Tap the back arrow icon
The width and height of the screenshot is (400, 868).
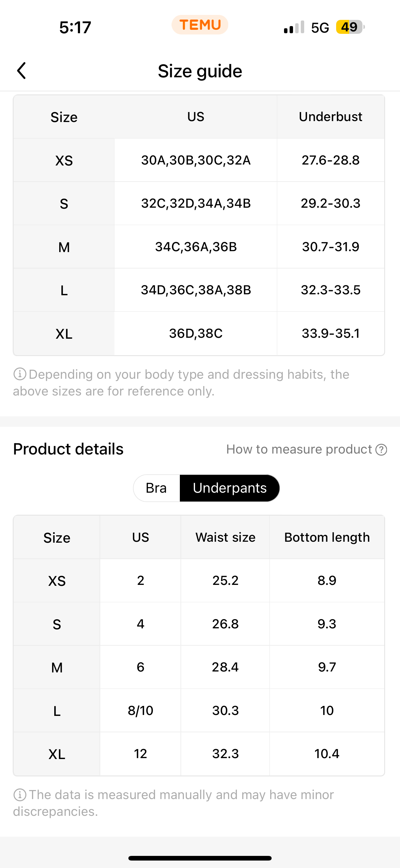pos(21,71)
